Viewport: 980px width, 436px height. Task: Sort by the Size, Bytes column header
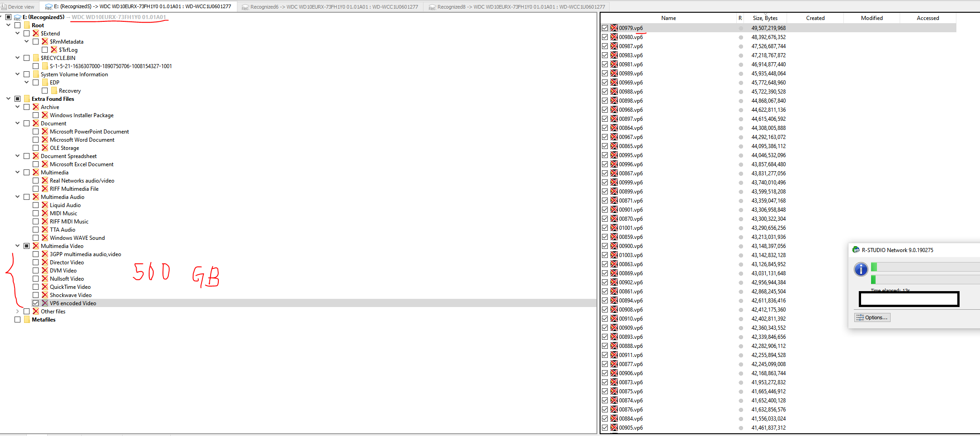(x=765, y=18)
